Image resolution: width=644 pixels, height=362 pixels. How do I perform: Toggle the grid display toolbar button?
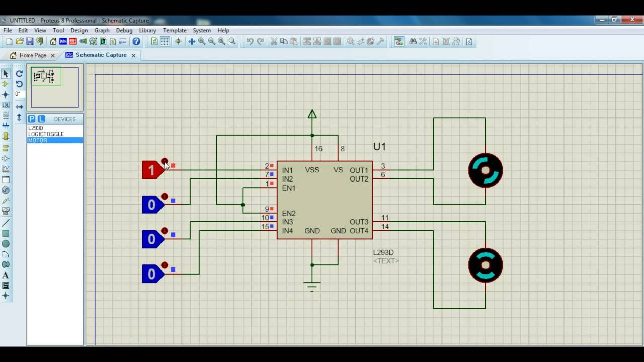point(165,42)
